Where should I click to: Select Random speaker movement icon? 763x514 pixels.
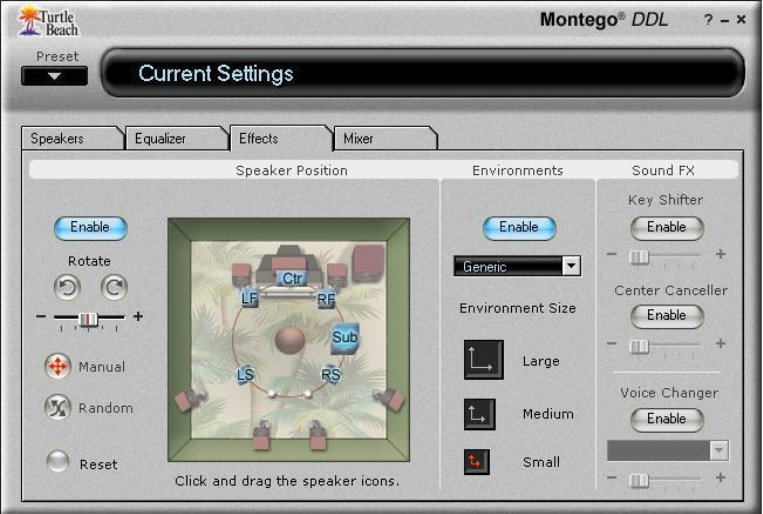[x=57, y=407]
